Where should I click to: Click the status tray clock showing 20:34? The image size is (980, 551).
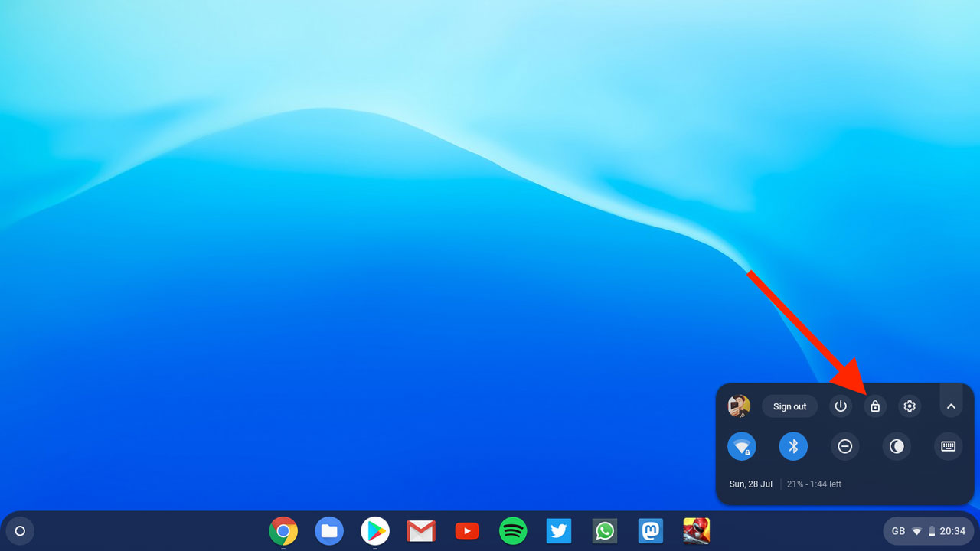(952, 530)
